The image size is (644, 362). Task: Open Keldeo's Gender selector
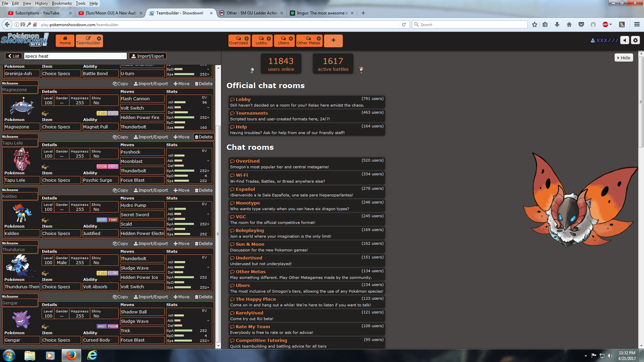coord(62,207)
